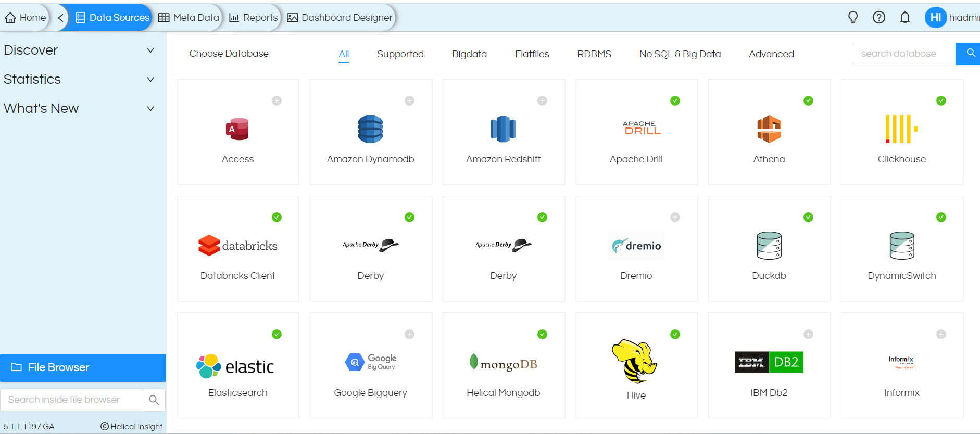The height and width of the screenshot is (434, 980).
Task: Click the Choose Database heading
Action: point(229,54)
